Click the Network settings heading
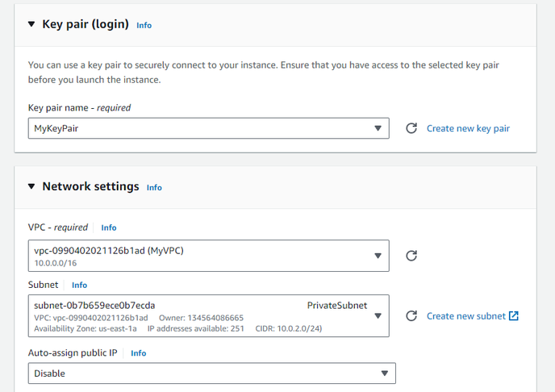 (90, 186)
